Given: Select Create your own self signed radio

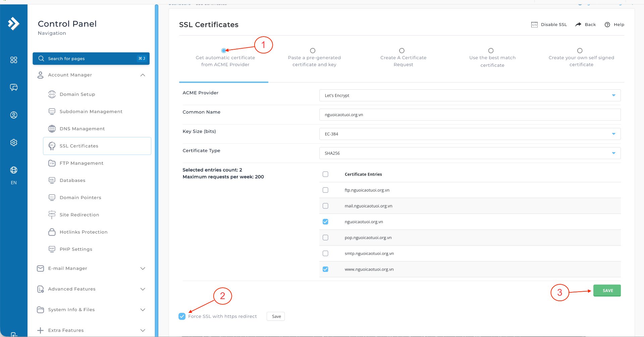Looking at the screenshot, I should click(x=580, y=51).
